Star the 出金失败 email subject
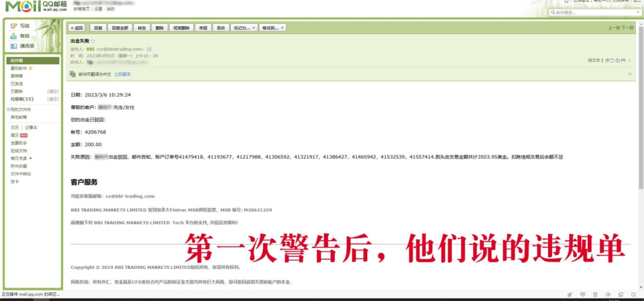 (x=93, y=41)
